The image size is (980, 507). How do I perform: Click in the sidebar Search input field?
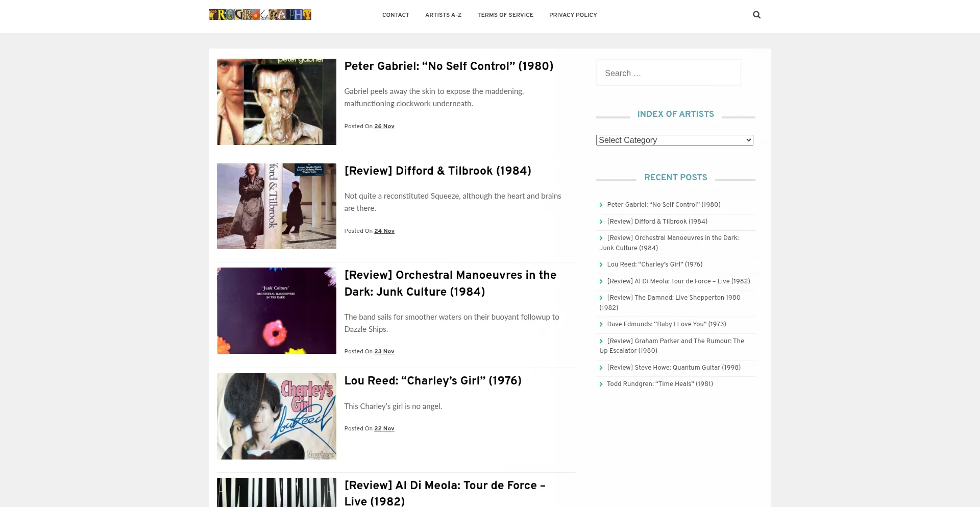pos(668,73)
